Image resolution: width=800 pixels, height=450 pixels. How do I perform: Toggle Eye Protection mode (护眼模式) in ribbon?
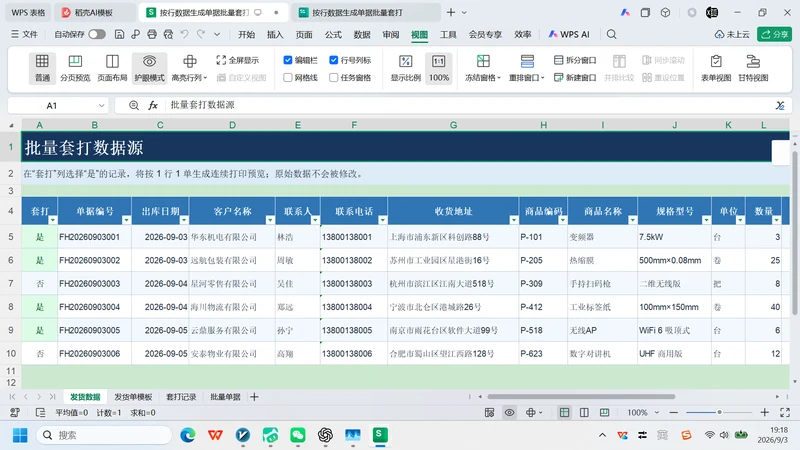coord(149,68)
